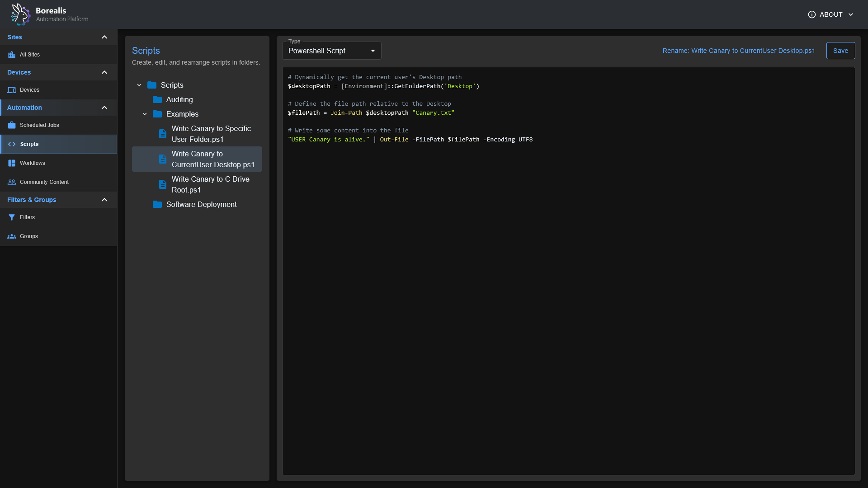Click the Borealis logo icon
The width and height of the screenshot is (868, 488).
[20, 14]
